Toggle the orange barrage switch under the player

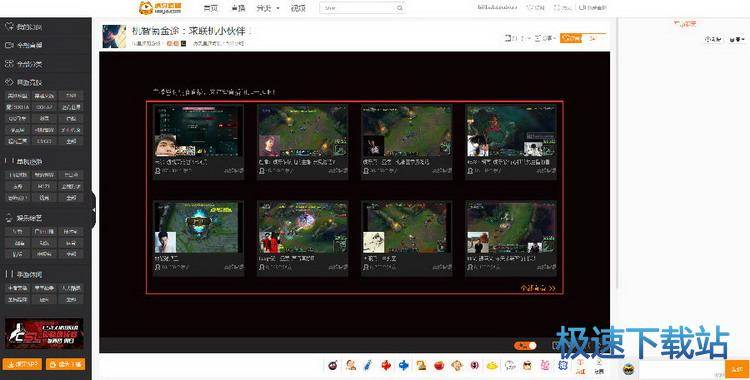525,346
